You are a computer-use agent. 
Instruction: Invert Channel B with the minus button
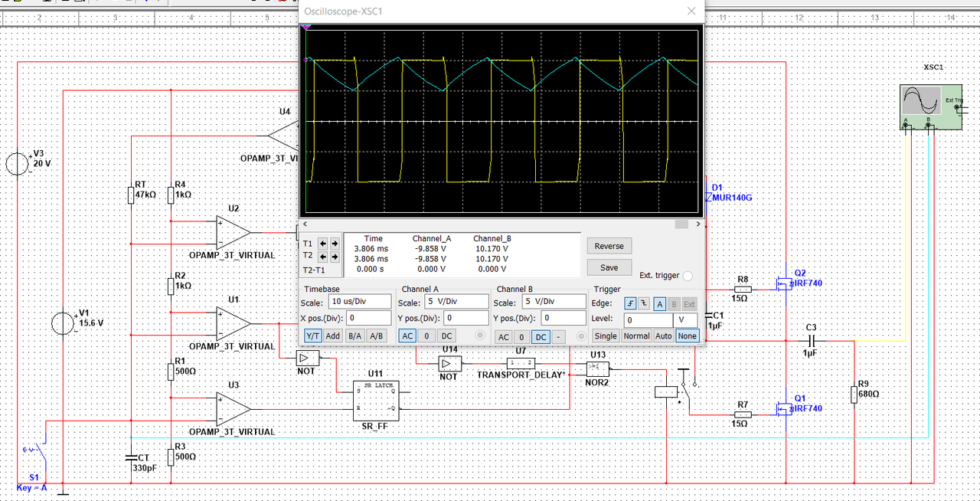pos(559,337)
